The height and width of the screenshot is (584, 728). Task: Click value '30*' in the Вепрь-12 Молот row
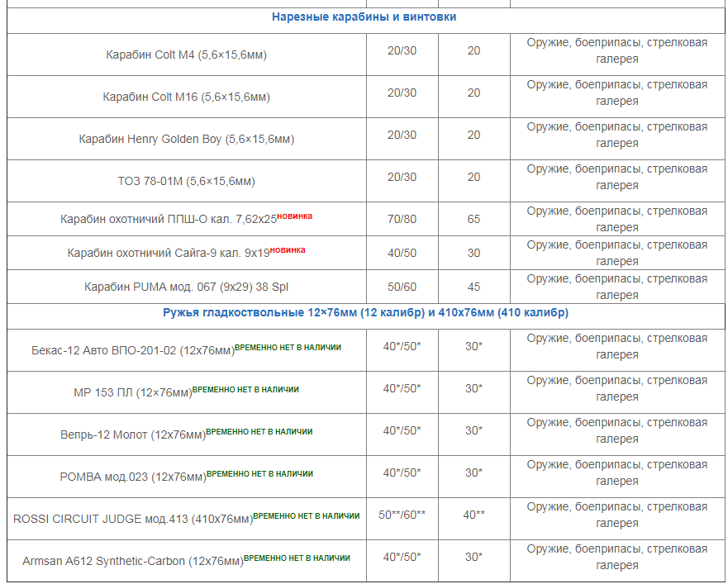click(474, 431)
